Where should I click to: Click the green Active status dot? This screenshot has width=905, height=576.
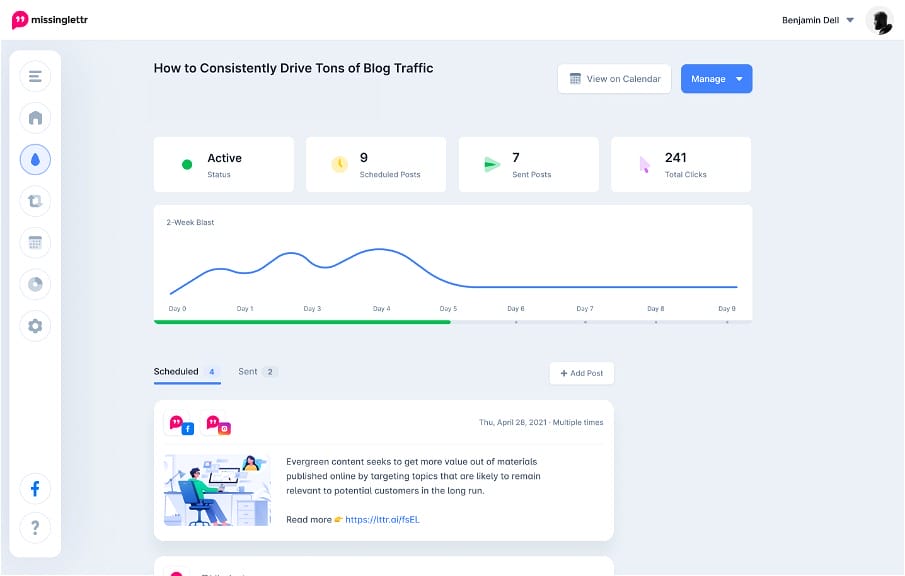pos(187,164)
